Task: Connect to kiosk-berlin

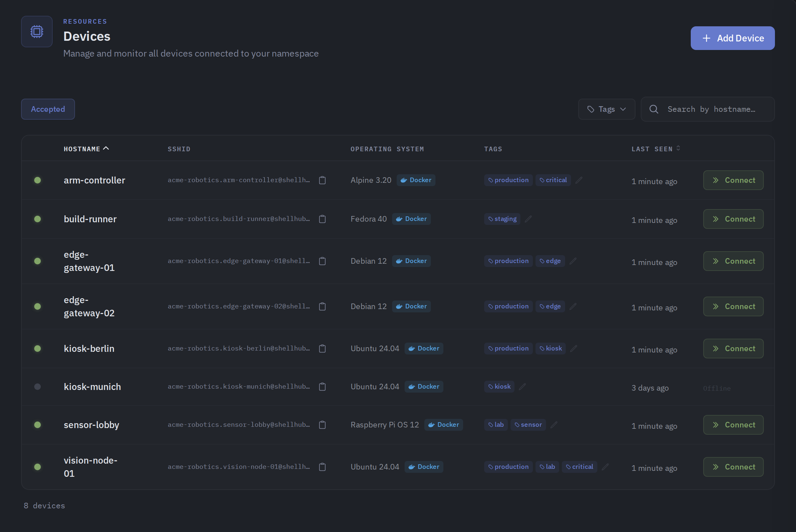Action: [x=733, y=349]
